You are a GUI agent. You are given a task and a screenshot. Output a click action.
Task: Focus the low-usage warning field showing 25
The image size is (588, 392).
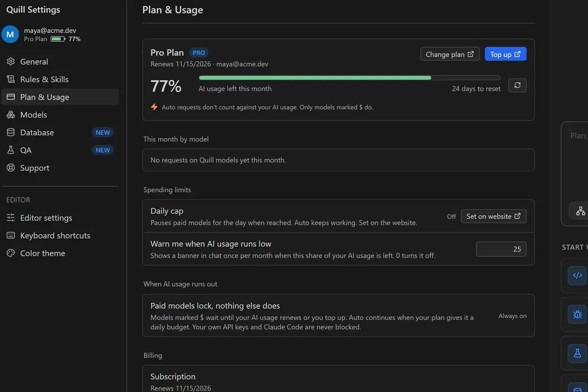pos(501,249)
